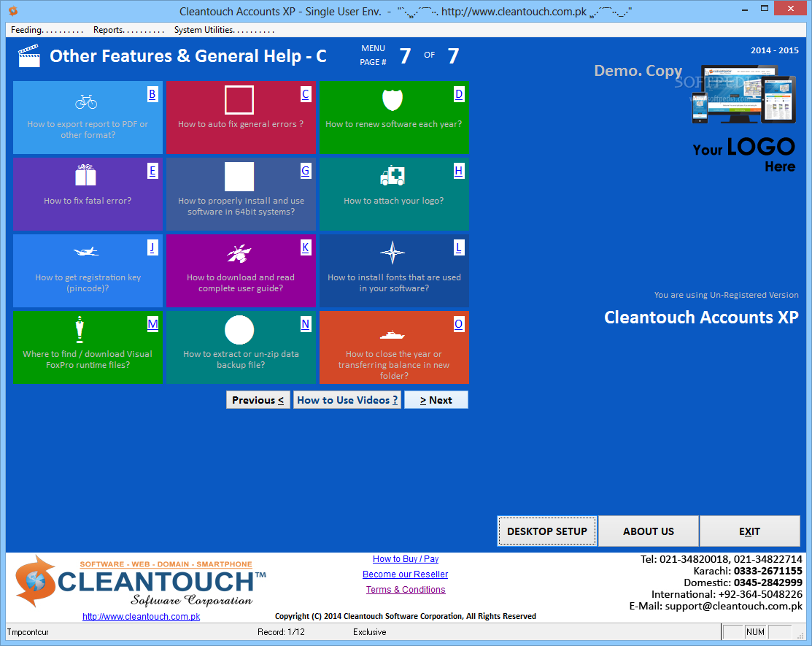Click the support@cleantouch.com.pk email text
812x646 pixels.
(x=733, y=606)
